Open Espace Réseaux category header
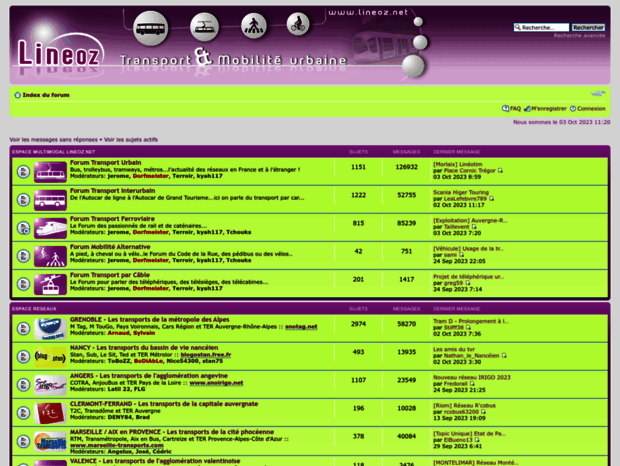The height and width of the screenshot is (466, 620). (34, 309)
